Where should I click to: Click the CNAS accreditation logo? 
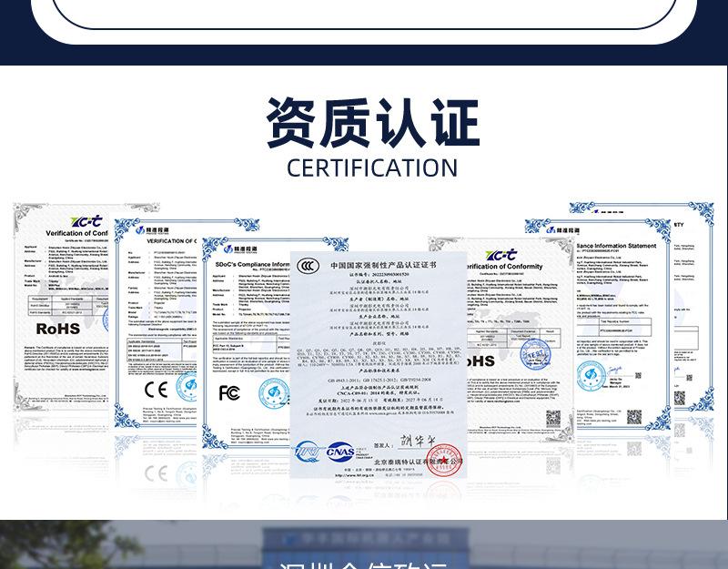[x=340, y=452]
